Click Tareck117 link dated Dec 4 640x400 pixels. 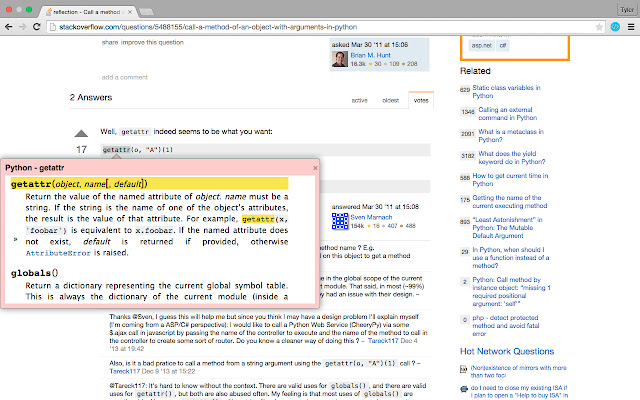tap(383, 341)
